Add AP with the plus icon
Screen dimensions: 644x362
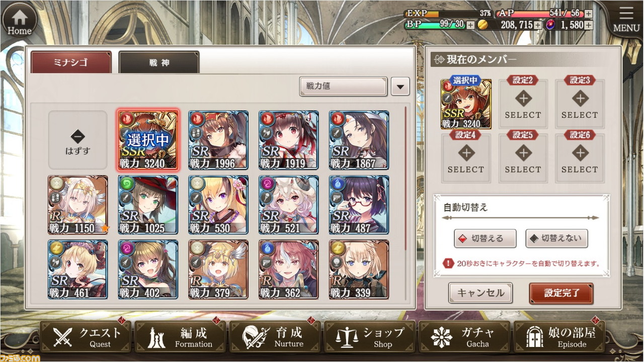588,14
